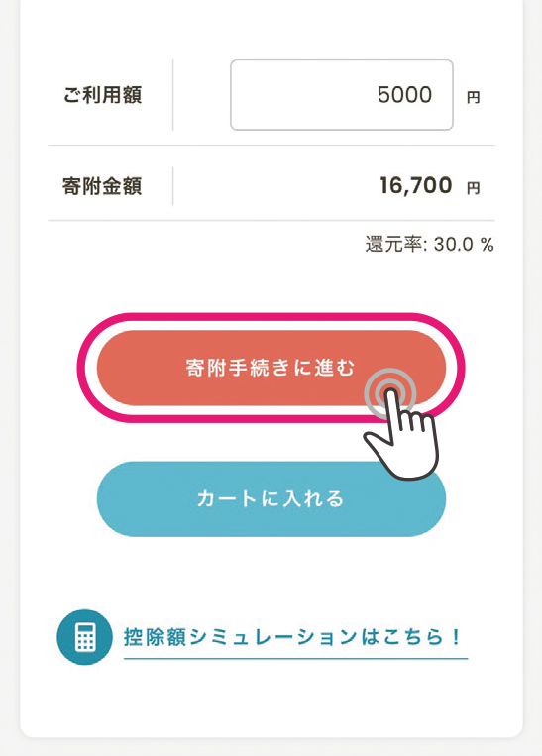The image size is (542, 756).
Task: Click the 16,700 donation amount value
Action: pos(415,185)
